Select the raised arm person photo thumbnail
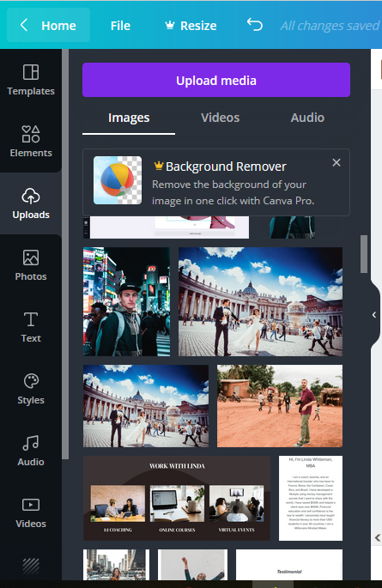 (192, 565)
